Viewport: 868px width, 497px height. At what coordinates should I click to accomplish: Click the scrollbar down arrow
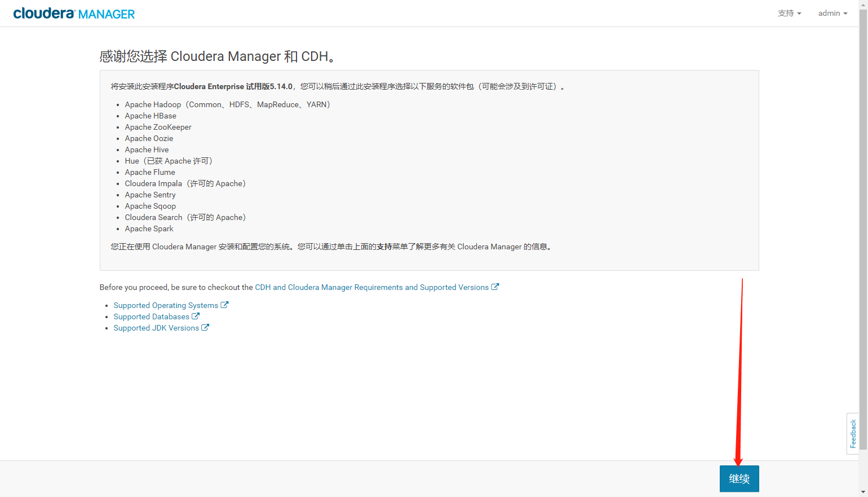(863, 492)
